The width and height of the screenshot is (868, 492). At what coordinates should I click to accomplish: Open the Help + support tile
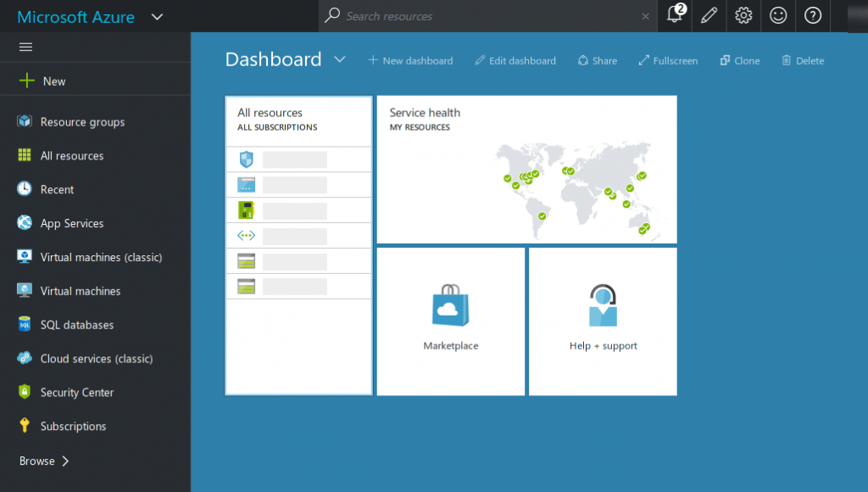[x=603, y=321]
